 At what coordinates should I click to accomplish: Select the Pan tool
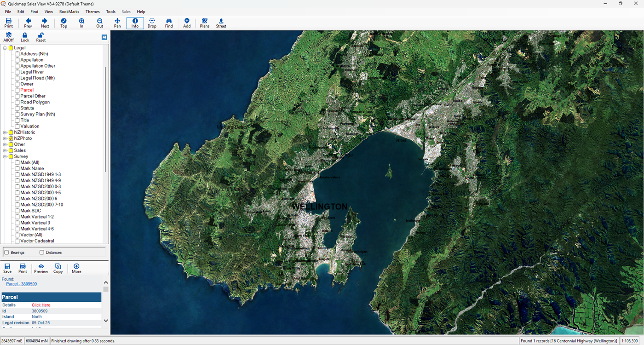pos(117,23)
